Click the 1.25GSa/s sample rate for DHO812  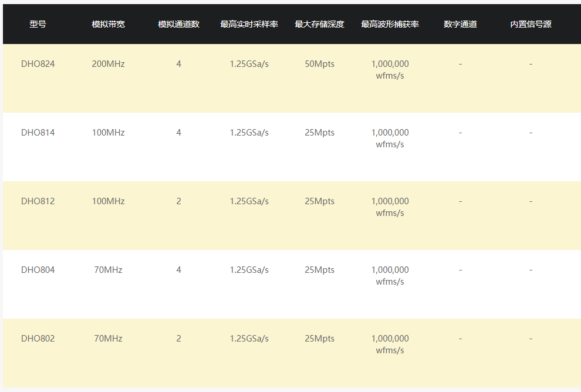point(249,201)
